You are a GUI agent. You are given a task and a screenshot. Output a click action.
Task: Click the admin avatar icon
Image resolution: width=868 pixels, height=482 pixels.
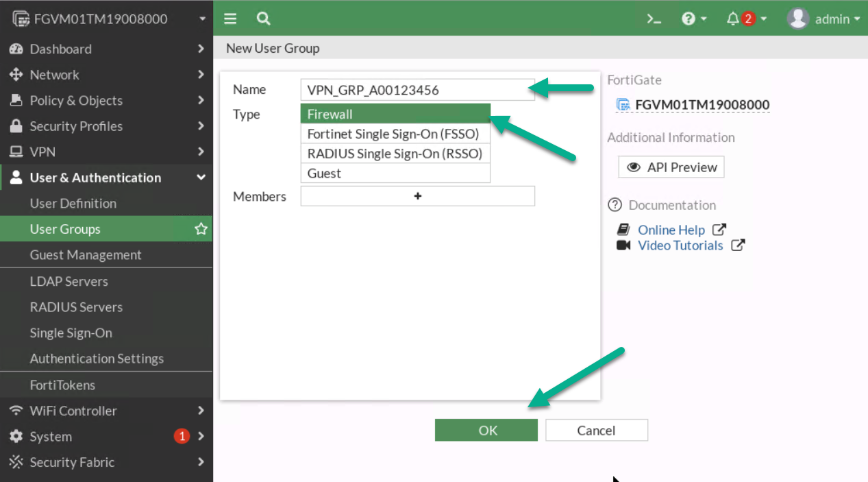click(798, 19)
